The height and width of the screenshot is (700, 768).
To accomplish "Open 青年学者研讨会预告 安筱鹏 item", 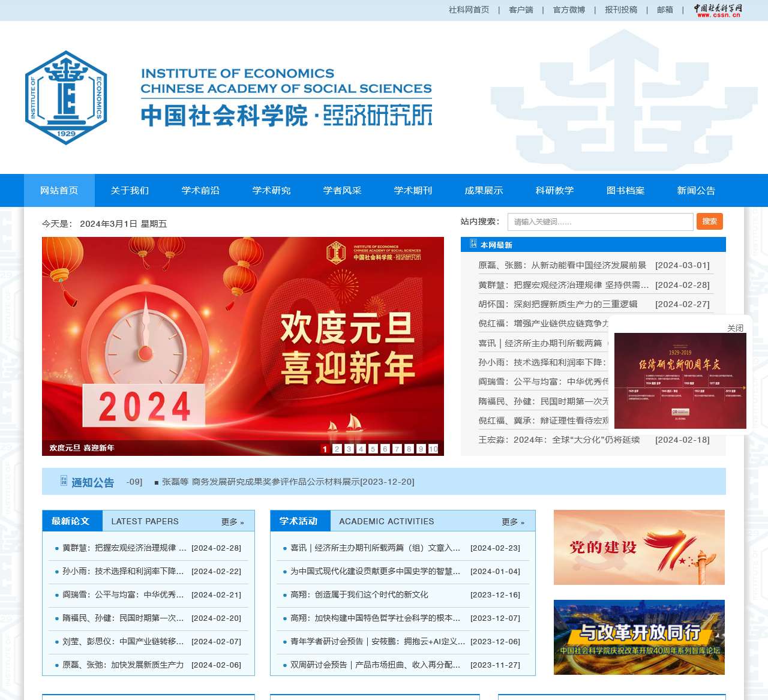I will 377,642.
